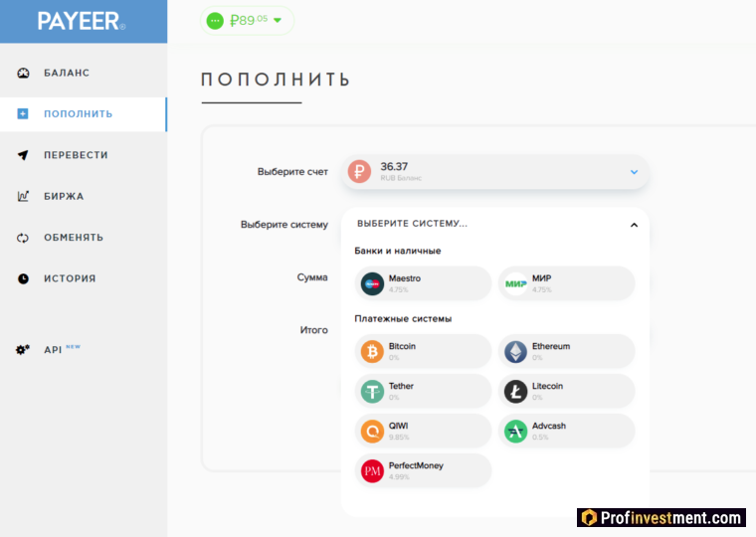Choose PerfectMoney 4.99% payment option

coord(423,471)
